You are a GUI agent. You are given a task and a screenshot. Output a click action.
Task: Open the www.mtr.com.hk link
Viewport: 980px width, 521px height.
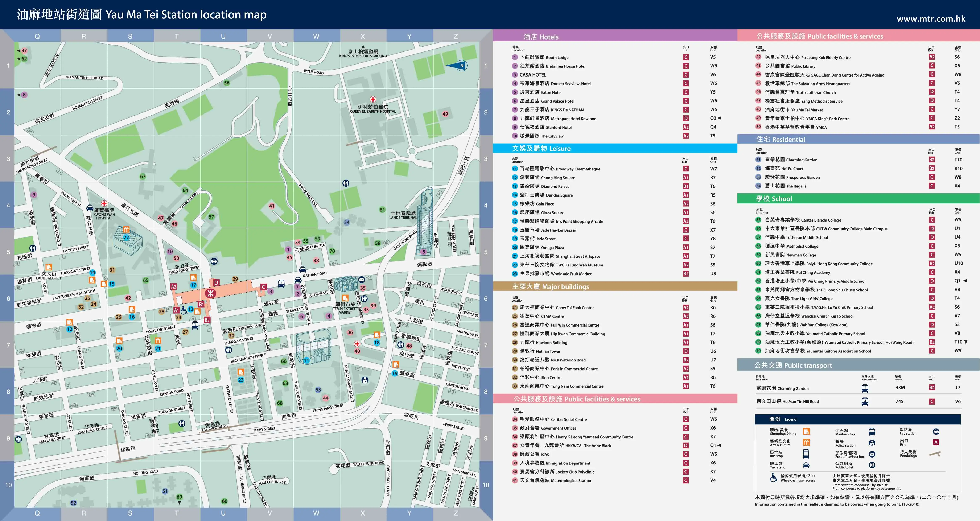[x=931, y=19]
